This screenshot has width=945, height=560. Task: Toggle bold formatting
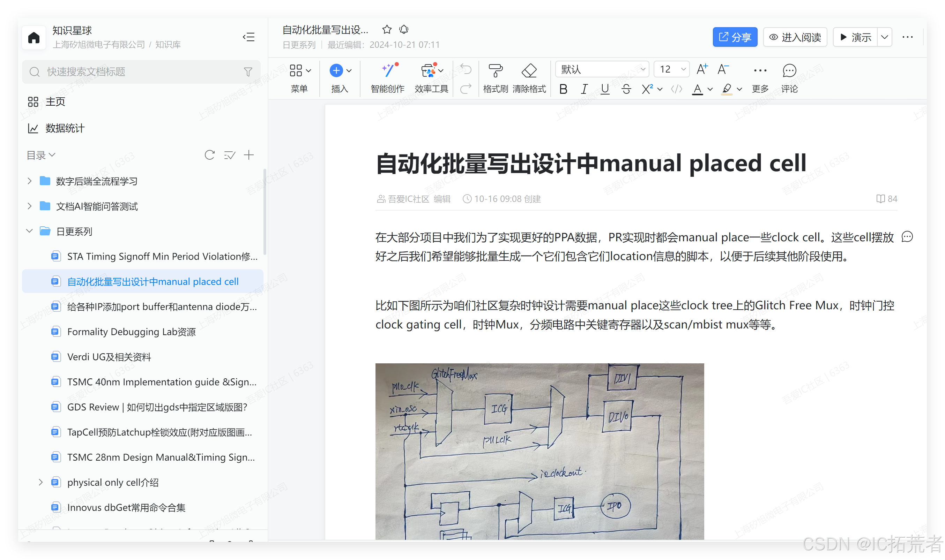[x=563, y=89]
